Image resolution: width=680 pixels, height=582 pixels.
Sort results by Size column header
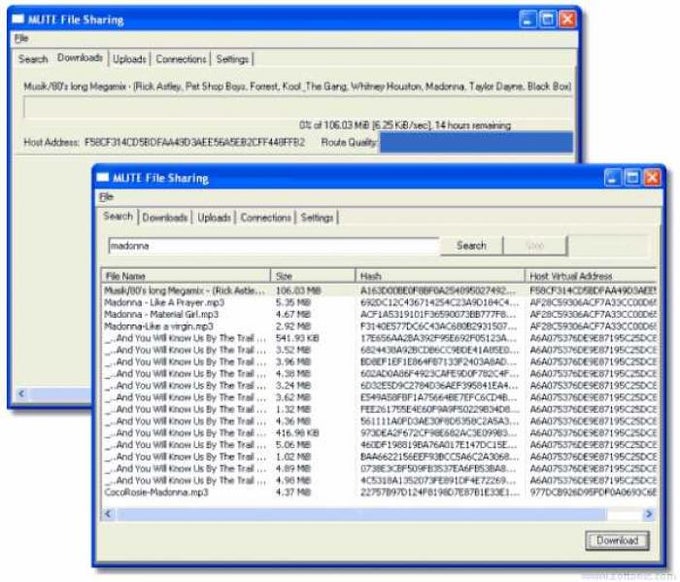coord(313,276)
